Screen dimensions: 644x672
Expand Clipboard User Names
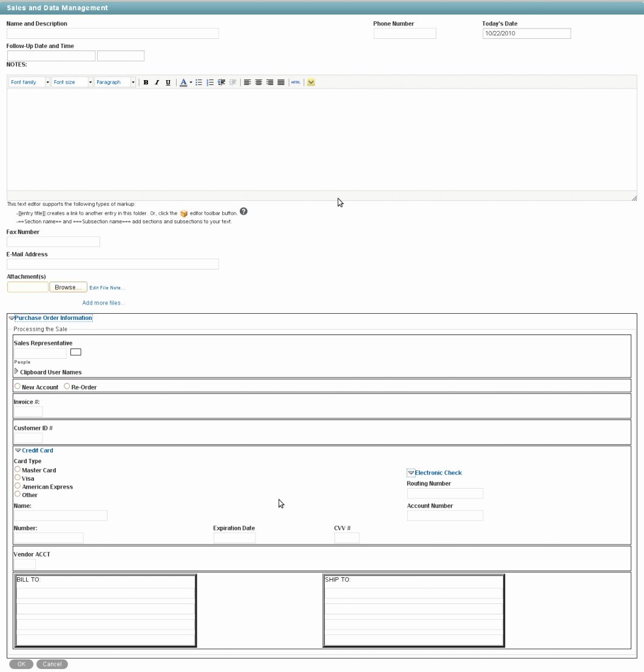(x=16, y=372)
